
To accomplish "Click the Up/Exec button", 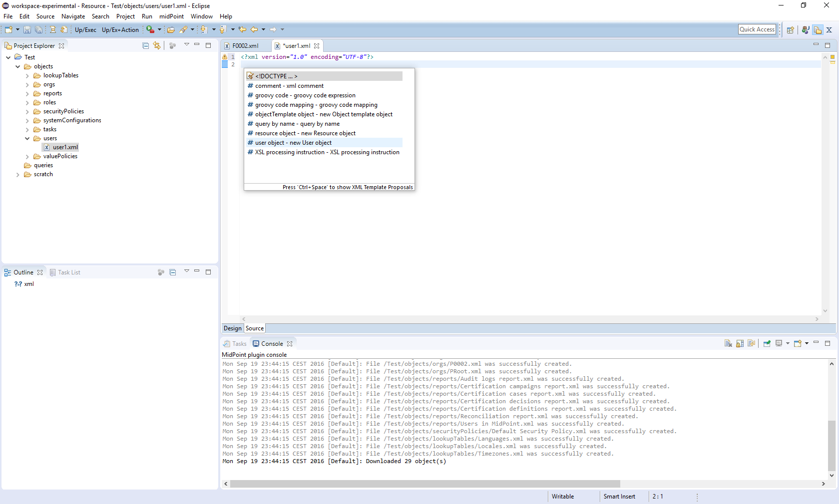I will (x=85, y=30).
